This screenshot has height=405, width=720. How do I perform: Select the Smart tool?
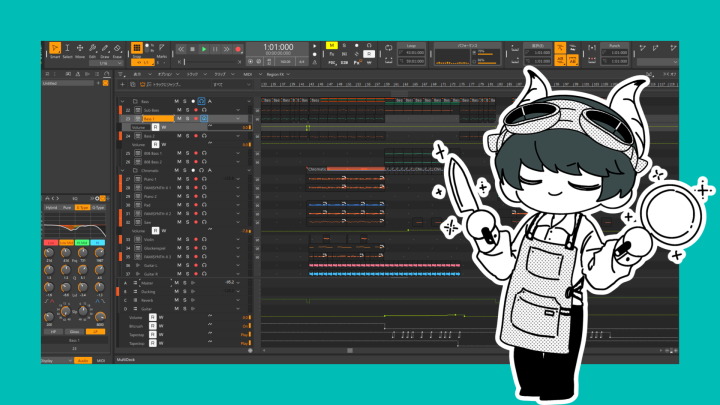55,48
